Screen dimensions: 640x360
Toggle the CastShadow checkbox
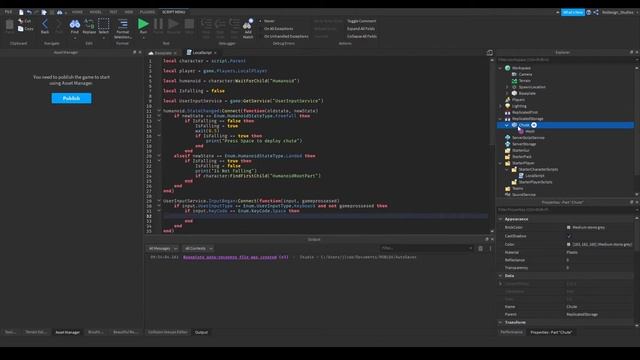pos(569,236)
